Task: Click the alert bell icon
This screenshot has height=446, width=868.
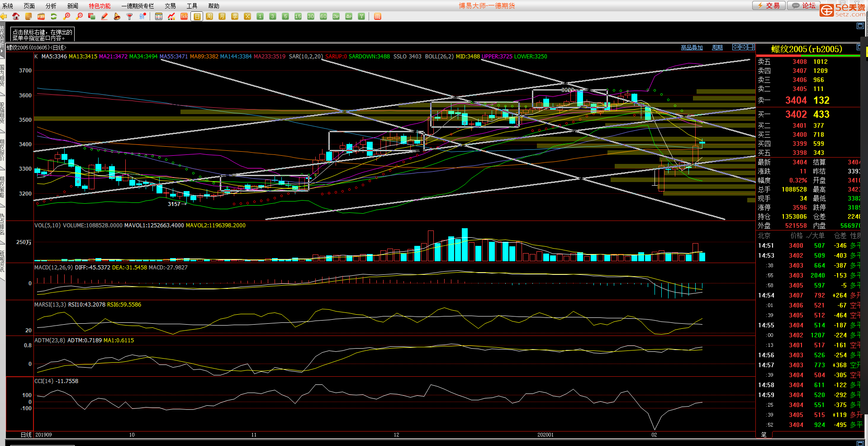Action: pyautogui.click(x=117, y=16)
